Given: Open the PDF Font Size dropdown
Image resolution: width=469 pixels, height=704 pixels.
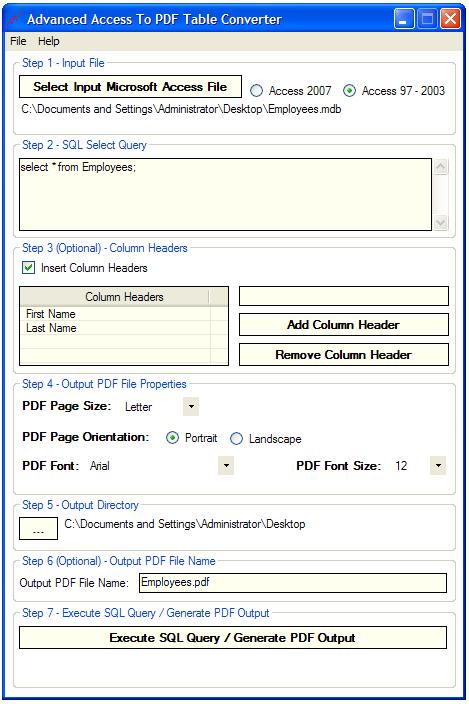Looking at the screenshot, I should [438, 466].
